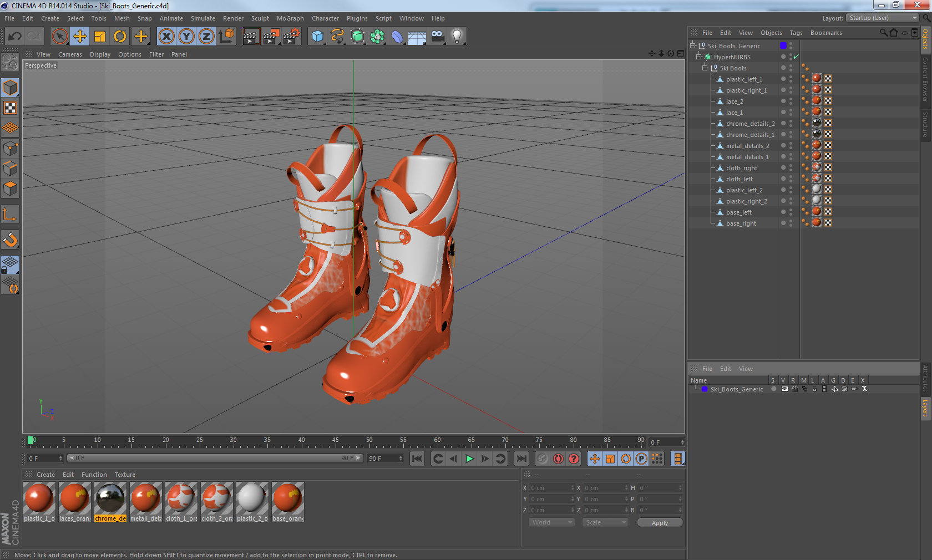Click the Apply button in coordinates
The image size is (932, 560).
tap(660, 523)
